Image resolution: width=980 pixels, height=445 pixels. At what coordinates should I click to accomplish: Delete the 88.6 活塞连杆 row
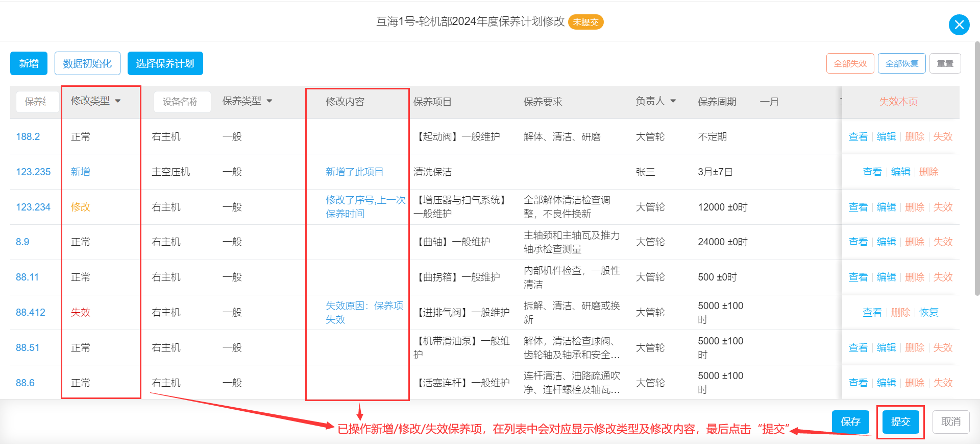(915, 383)
